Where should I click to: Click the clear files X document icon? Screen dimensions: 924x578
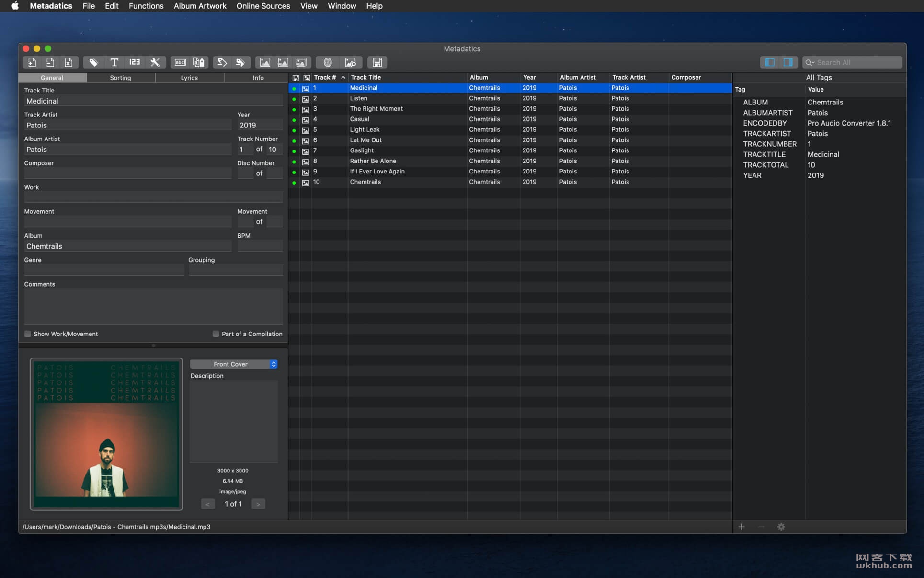coord(68,62)
